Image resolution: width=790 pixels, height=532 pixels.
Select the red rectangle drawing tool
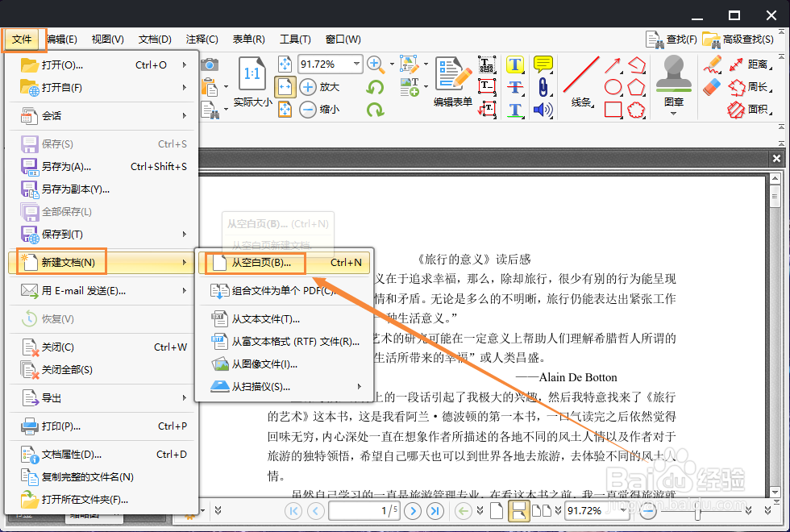tap(613, 110)
